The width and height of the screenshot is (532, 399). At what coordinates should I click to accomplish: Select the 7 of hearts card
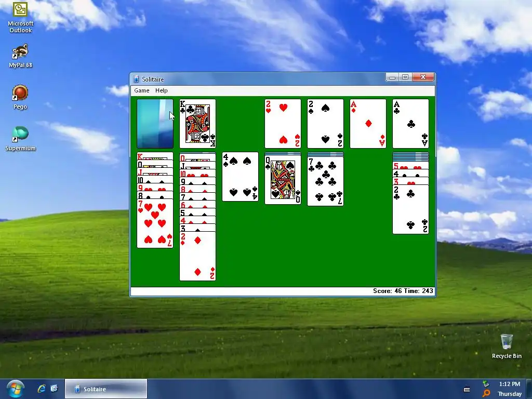pyautogui.click(x=155, y=223)
